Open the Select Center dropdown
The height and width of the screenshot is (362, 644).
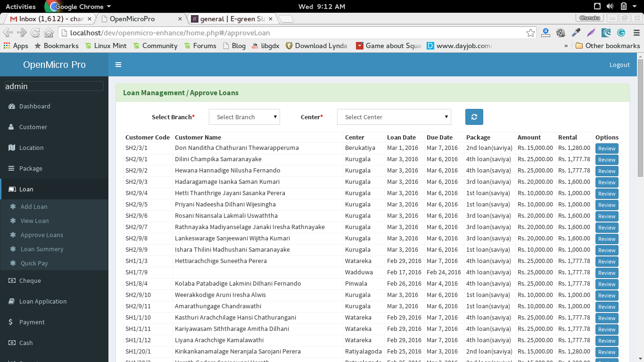394,117
